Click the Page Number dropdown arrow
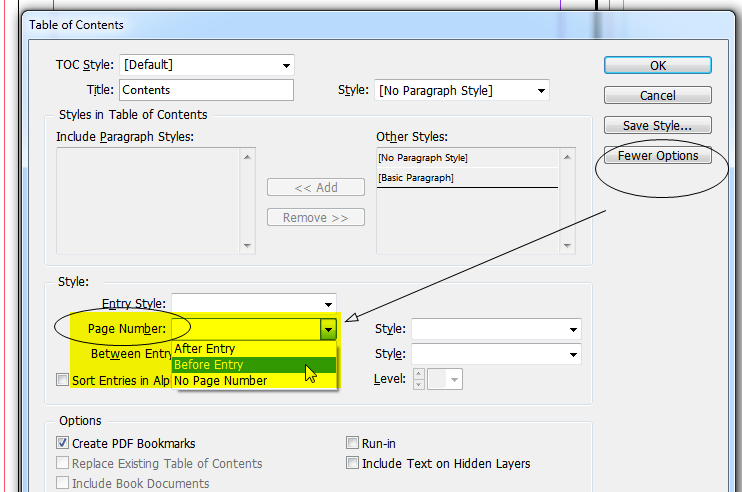Screen dimensions: 742x492 328,329
